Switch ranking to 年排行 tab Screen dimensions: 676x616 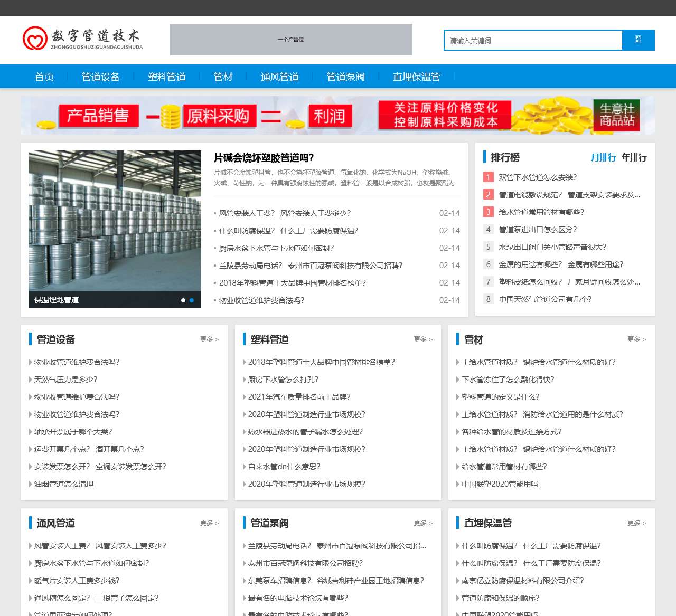point(634,157)
